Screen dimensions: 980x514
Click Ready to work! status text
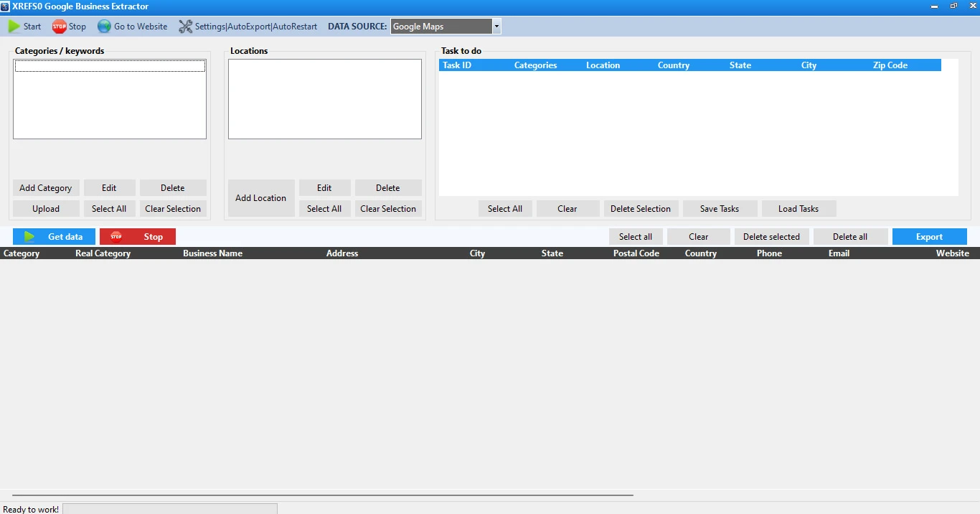31,509
